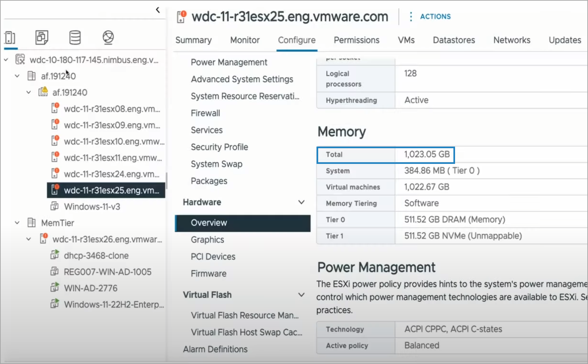Open Advanced System Settings
The height and width of the screenshot is (364, 588).
pyautogui.click(x=242, y=79)
